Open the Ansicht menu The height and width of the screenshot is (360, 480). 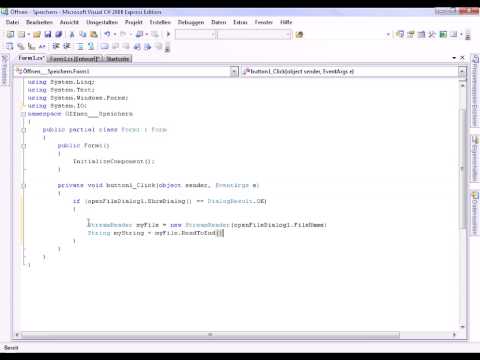click(x=69, y=22)
